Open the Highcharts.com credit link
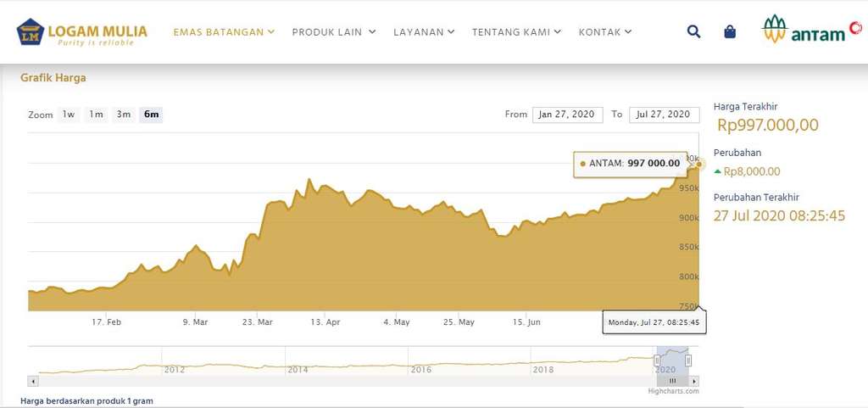This screenshot has width=868, height=408. coord(673,391)
